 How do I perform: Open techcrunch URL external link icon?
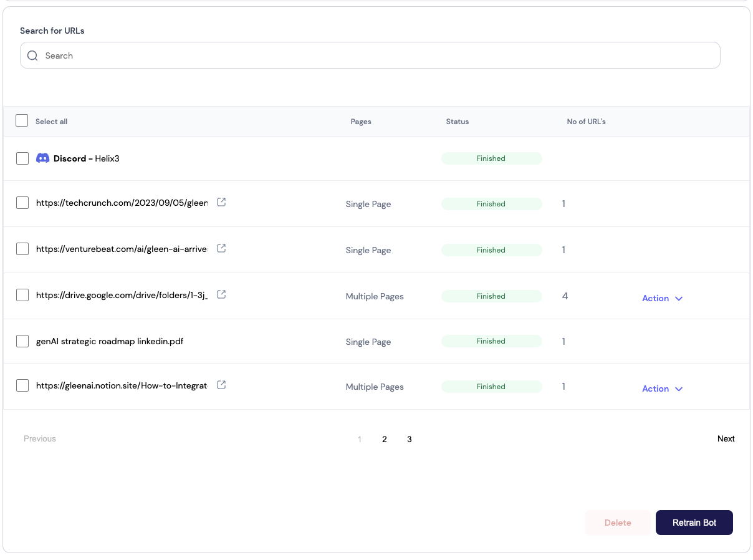coord(221,202)
